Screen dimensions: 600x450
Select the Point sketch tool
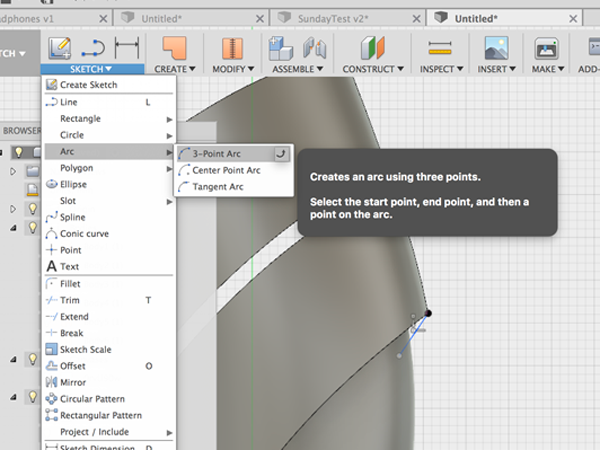(109, 250)
